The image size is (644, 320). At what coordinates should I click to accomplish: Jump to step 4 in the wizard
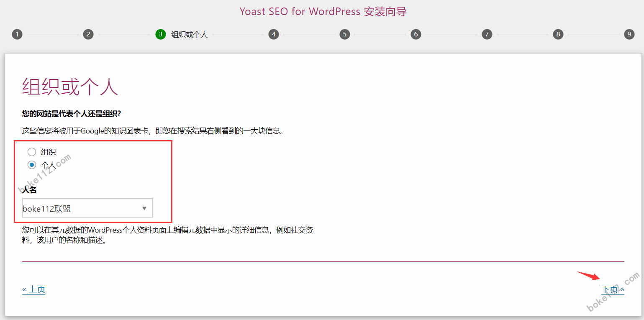pos(274,34)
